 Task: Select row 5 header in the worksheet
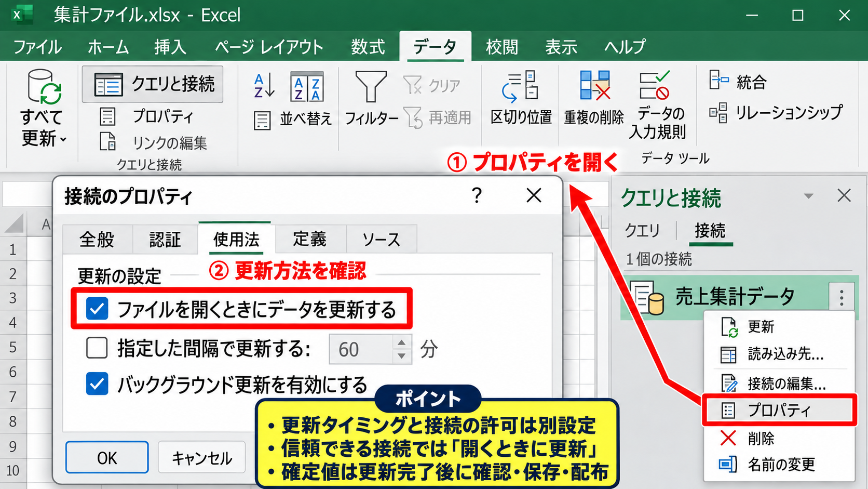(x=12, y=347)
